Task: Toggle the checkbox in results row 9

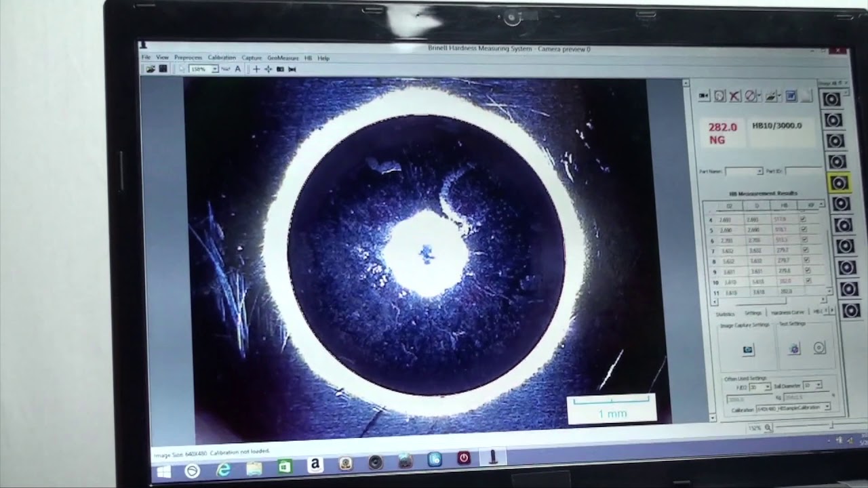Action: (x=807, y=270)
